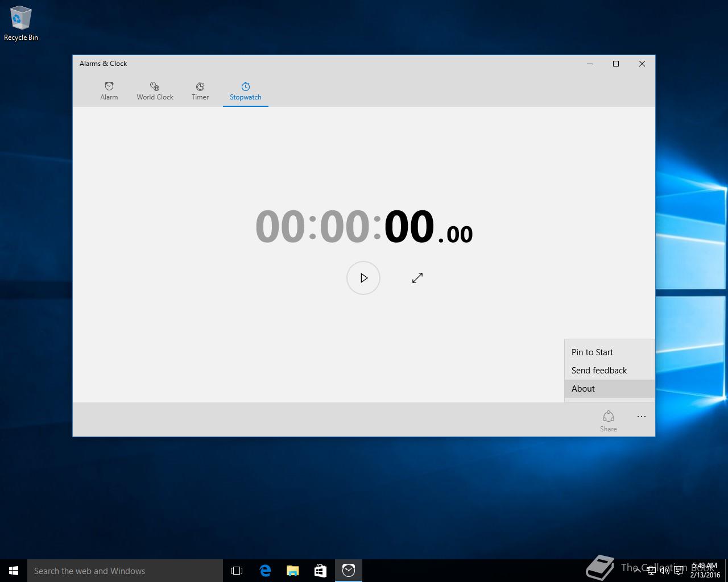Click the stopwatch time display 00:00:00.00

pyautogui.click(x=364, y=227)
